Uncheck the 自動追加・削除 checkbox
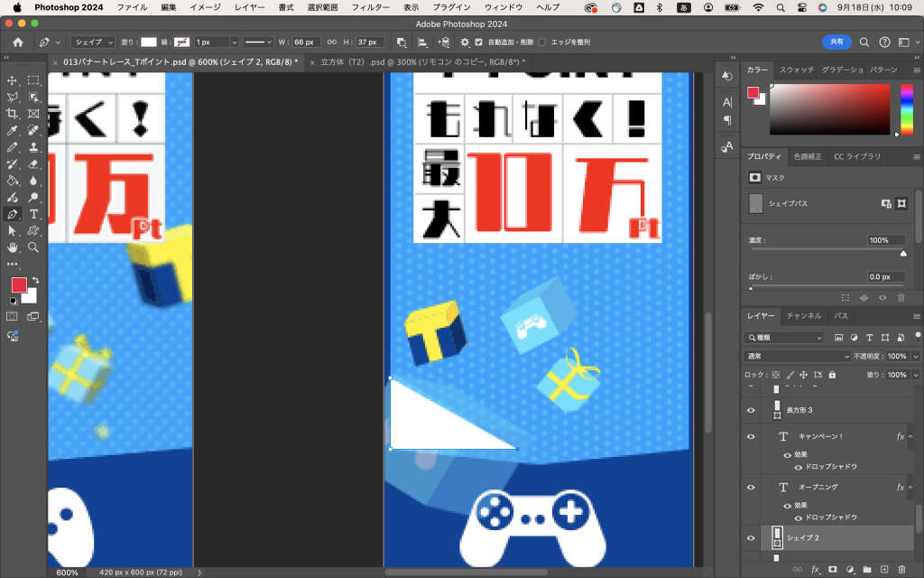This screenshot has width=924, height=578. point(479,42)
